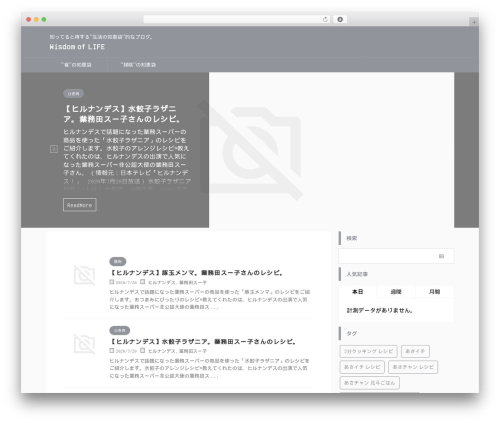Click the date icon under the 豚玉メンマ title
The width and height of the screenshot is (500, 423).
(x=112, y=282)
